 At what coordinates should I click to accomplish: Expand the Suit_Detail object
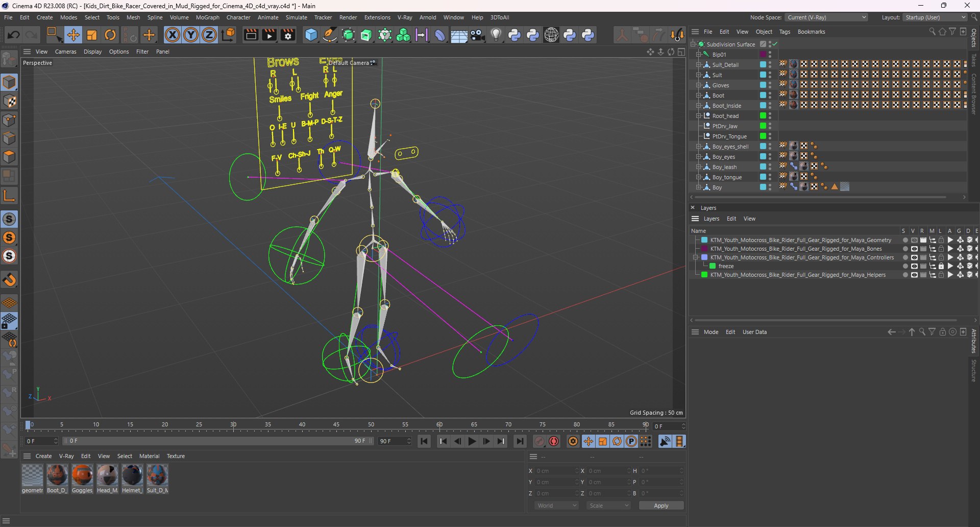click(x=698, y=65)
